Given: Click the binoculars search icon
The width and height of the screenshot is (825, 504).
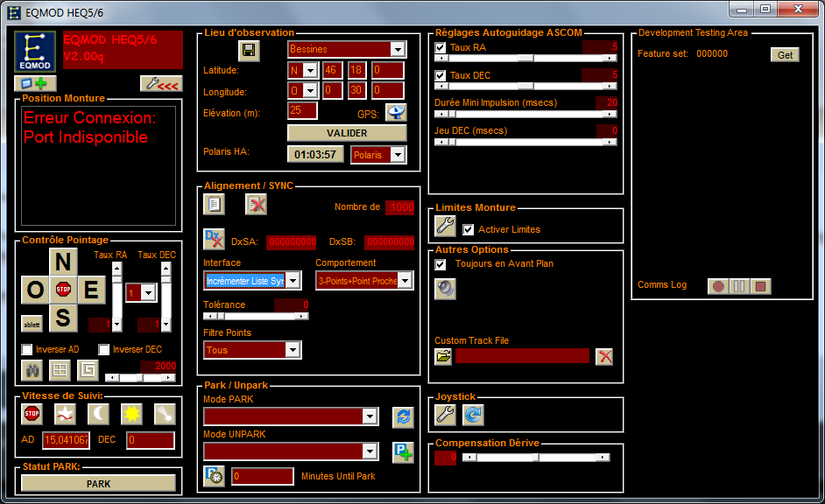Looking at the screenshot, I should 32,370.
